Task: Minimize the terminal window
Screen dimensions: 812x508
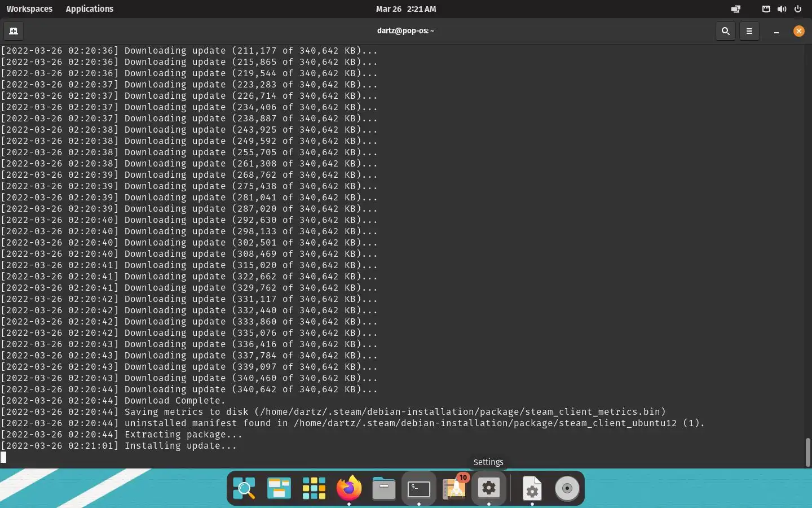Action: click(776, 31)
